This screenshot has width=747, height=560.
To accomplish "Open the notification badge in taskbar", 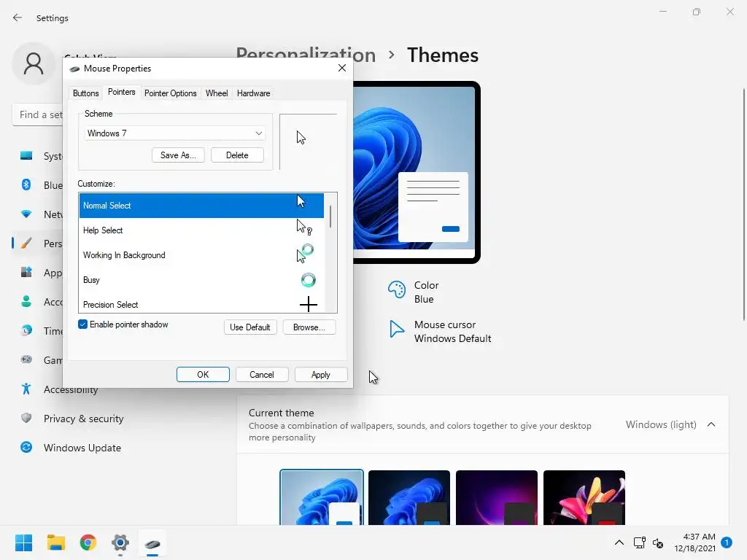I will pyautogui.click(x=727, y=542).
